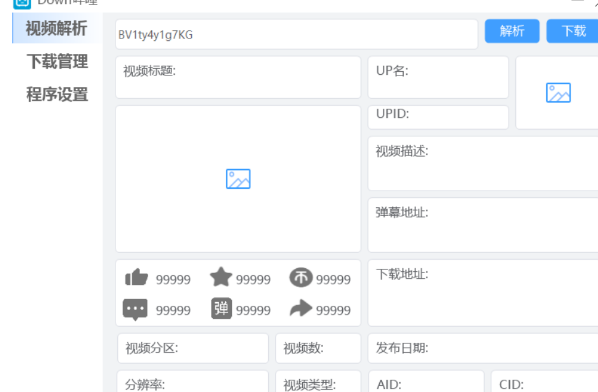Click the 弹幕地址 box

483,225
